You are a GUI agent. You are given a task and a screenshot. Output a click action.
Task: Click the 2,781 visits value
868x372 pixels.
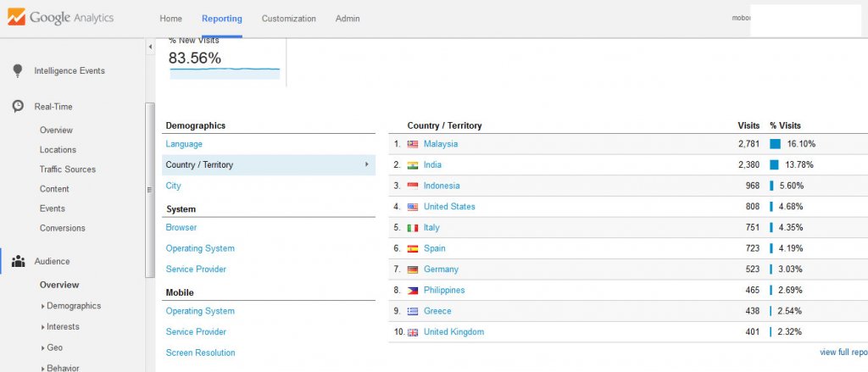pos(749,144)
